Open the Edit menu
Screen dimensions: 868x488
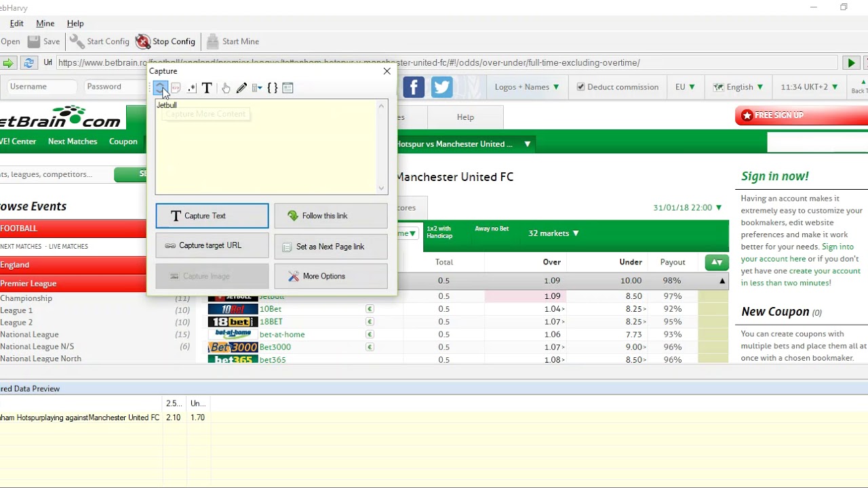[16, 23]
